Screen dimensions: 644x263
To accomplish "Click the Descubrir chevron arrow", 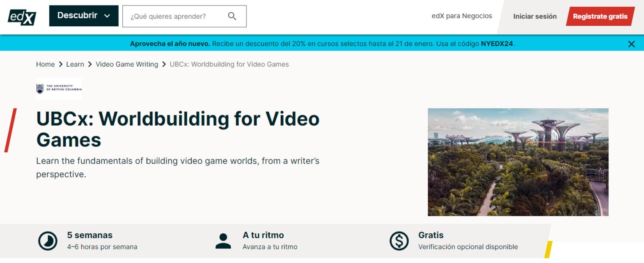I will [107, 16].
